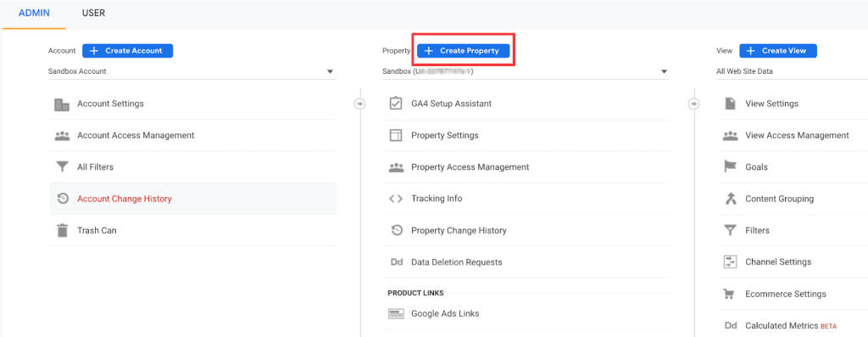Screen dimensions: 868x337
Task: Click the View Access Management people icon
Action: 731,135
